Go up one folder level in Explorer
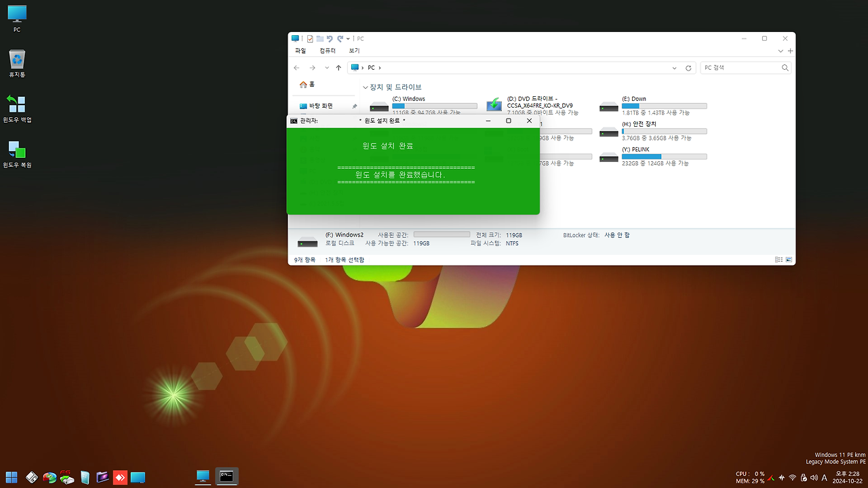868x488 pixels. pyautogui.click(x=338, y=68)
